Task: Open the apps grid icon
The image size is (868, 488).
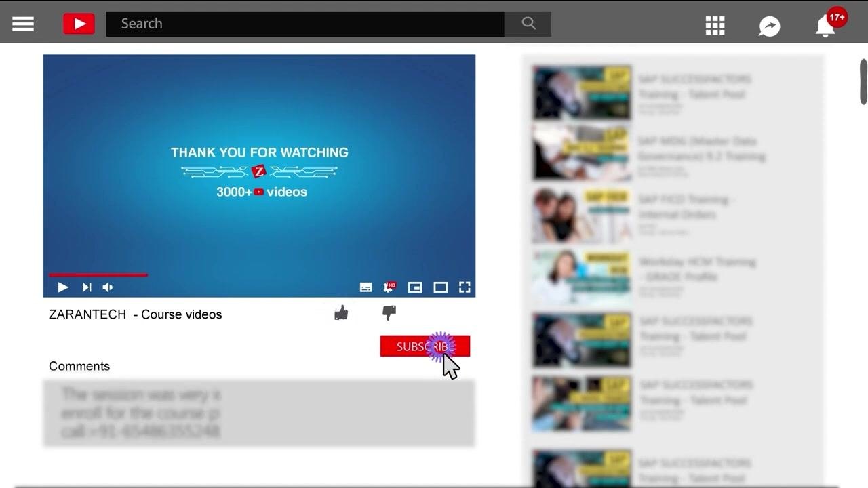Action: [715, 26]
